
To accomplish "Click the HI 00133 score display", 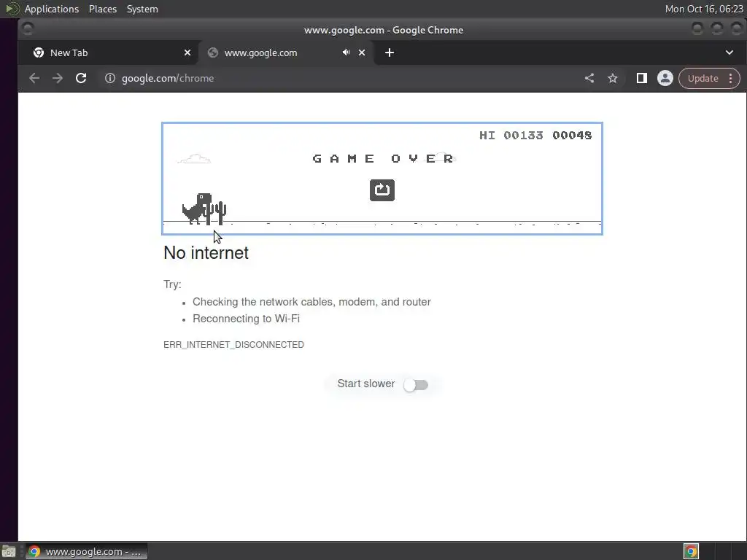I will (511, 135).
